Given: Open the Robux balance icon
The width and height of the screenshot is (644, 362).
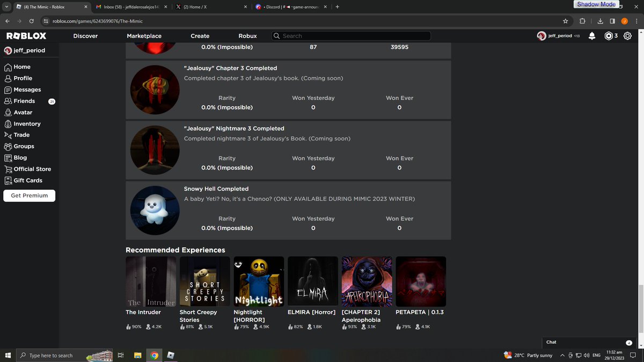Looking at the screenshot, I should coord(609,36).
